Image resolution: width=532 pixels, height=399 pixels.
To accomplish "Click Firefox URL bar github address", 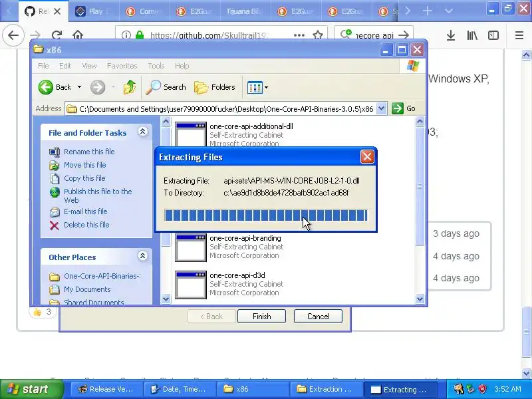I will 209,35.
